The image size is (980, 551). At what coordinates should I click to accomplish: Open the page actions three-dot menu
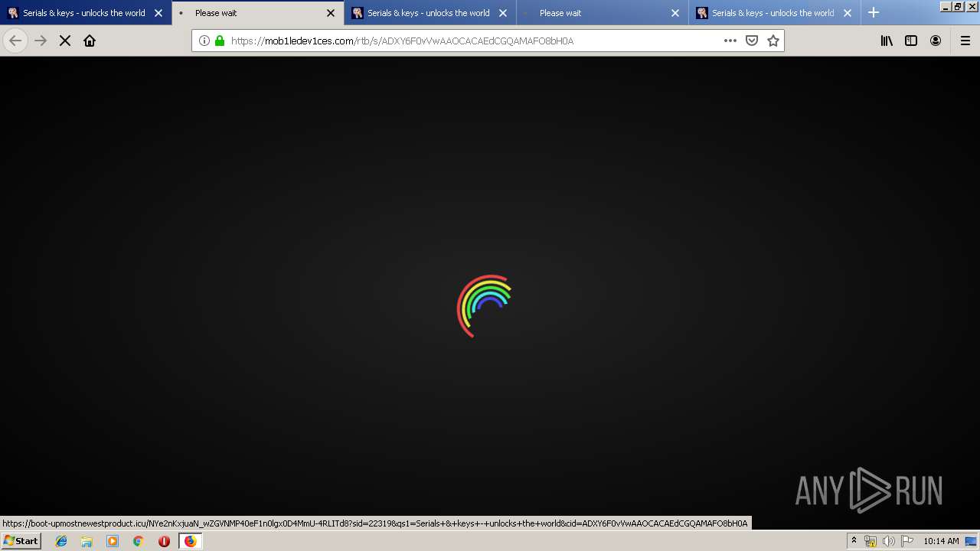click(x=730, y=41)
